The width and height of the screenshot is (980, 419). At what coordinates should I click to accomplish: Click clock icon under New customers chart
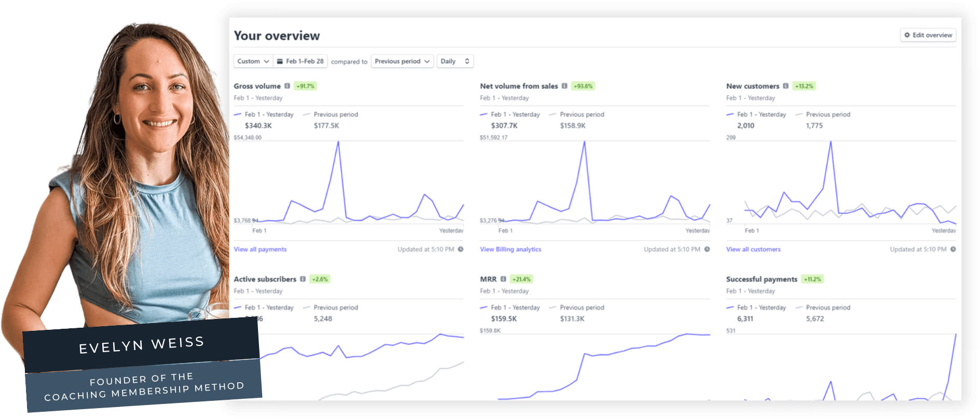(x=953, y=249)
